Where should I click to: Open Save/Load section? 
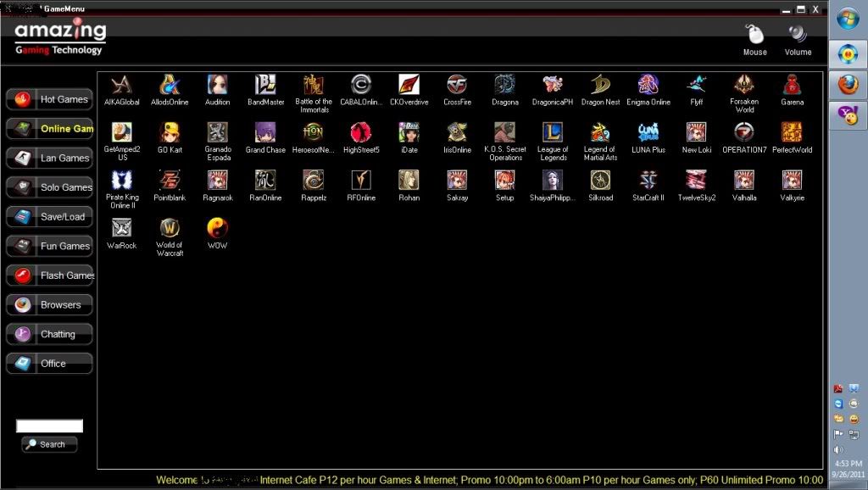click(49, 217)
